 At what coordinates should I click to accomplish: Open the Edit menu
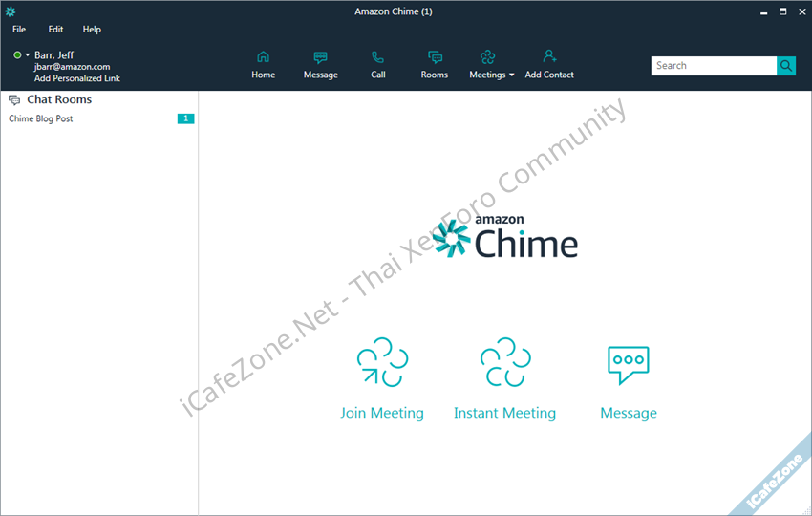tap(55, 29)
